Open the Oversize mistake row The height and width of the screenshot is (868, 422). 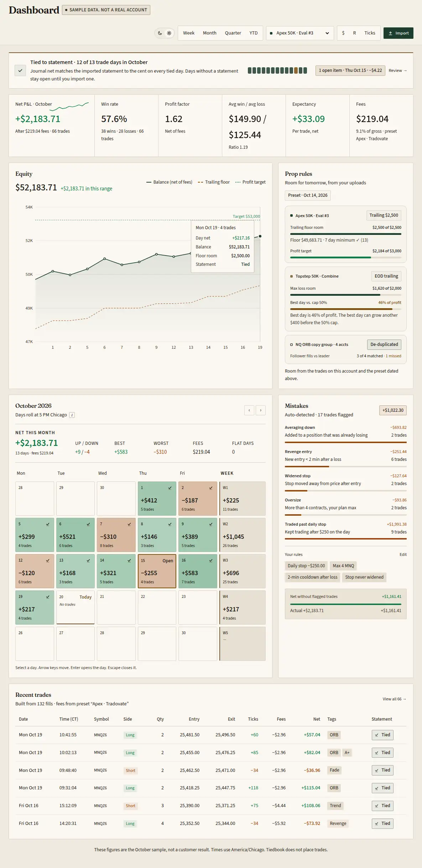(346, 506)
